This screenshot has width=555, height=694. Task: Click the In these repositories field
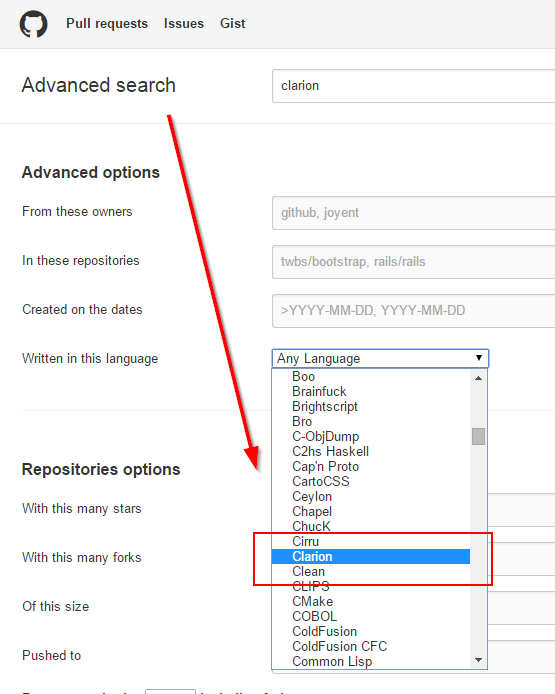pyautogui.click(x=413, y=262)
